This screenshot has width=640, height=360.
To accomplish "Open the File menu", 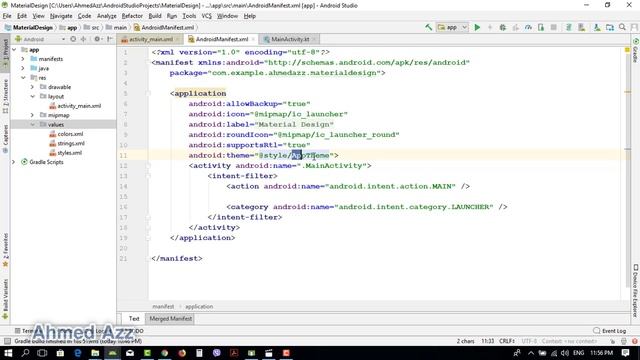I will pos(7,16).
